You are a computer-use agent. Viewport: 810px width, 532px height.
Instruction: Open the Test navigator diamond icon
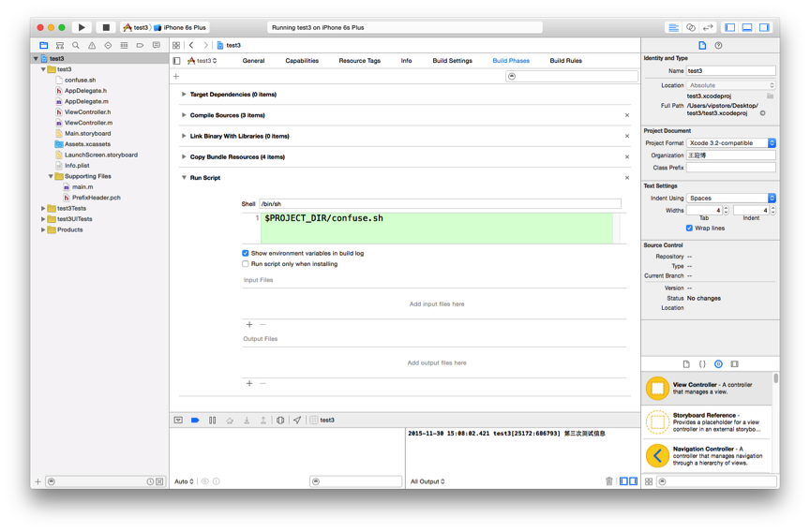click(x=108, y=45)
